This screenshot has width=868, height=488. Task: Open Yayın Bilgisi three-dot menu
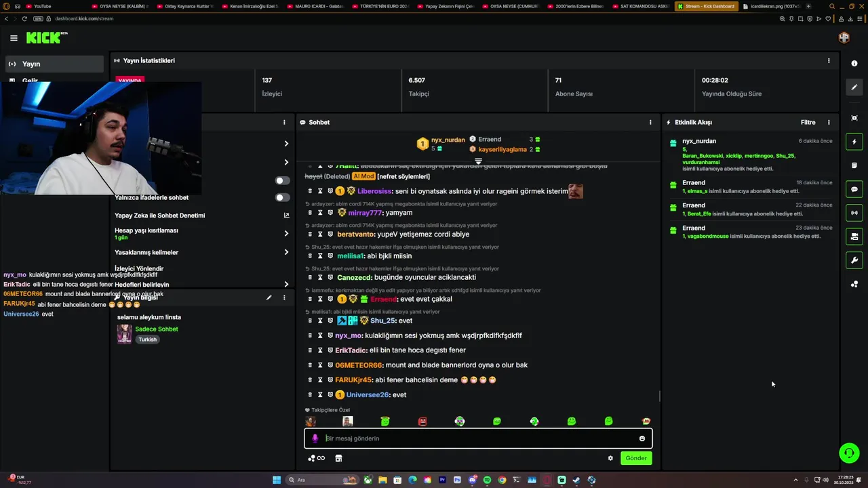click(284, 298)
